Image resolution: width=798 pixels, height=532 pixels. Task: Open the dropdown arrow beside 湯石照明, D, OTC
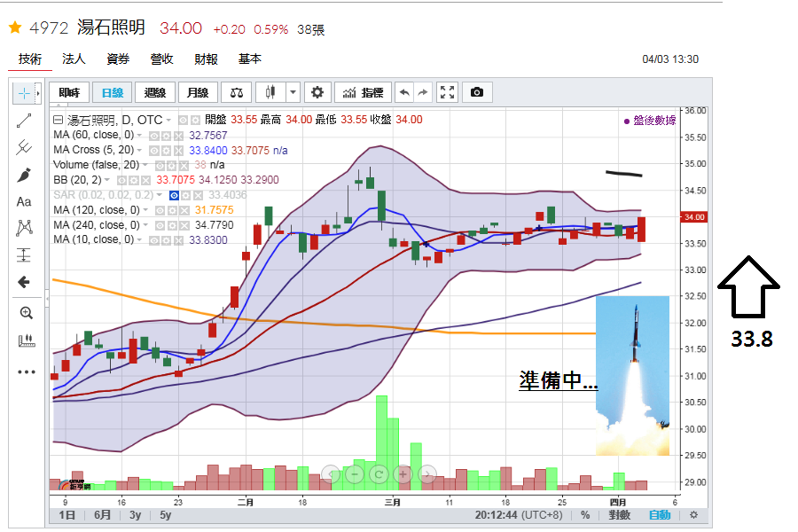tap(168, 121)
